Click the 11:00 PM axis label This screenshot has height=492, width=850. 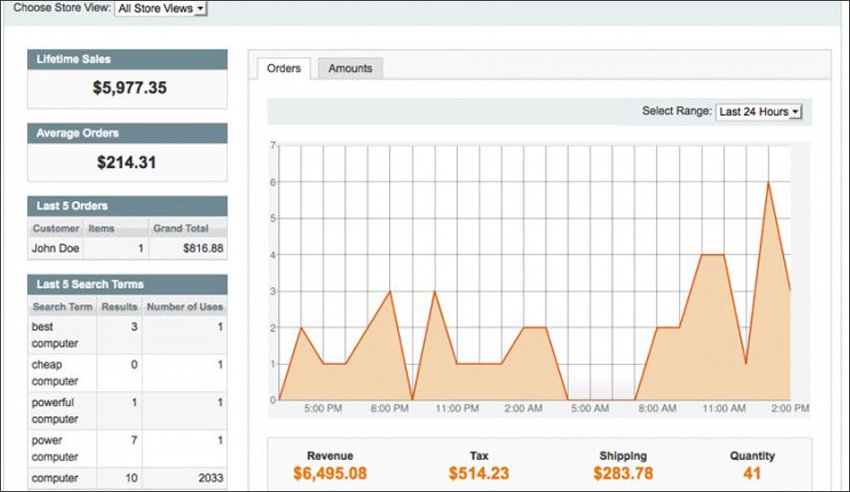(x=457, y=409)
